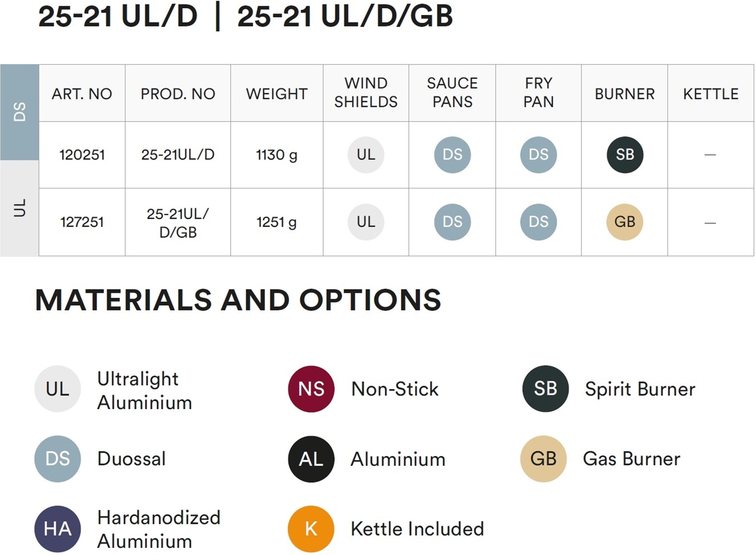
Task: Click the GB burner badge in second row
Action: [625, 222]
